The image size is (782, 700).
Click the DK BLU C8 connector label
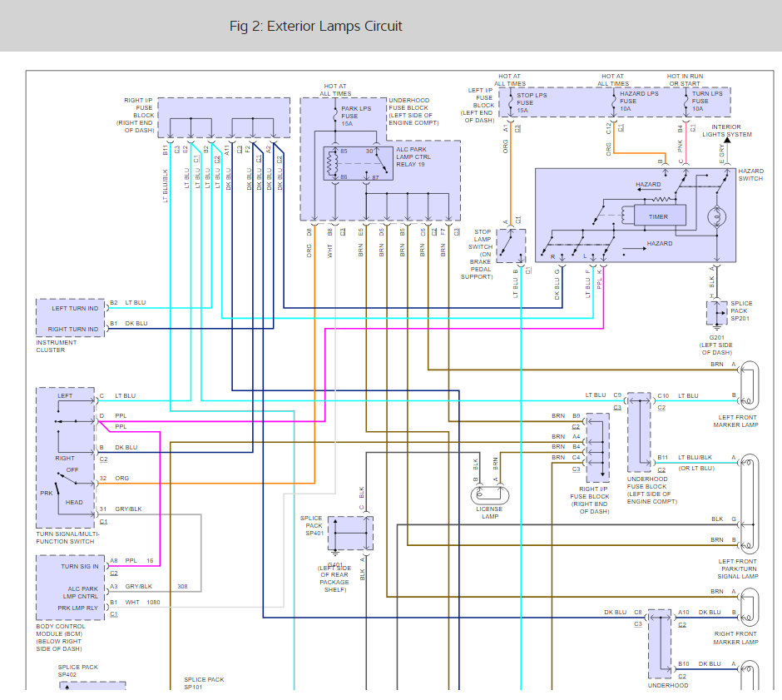coord(623,613)
